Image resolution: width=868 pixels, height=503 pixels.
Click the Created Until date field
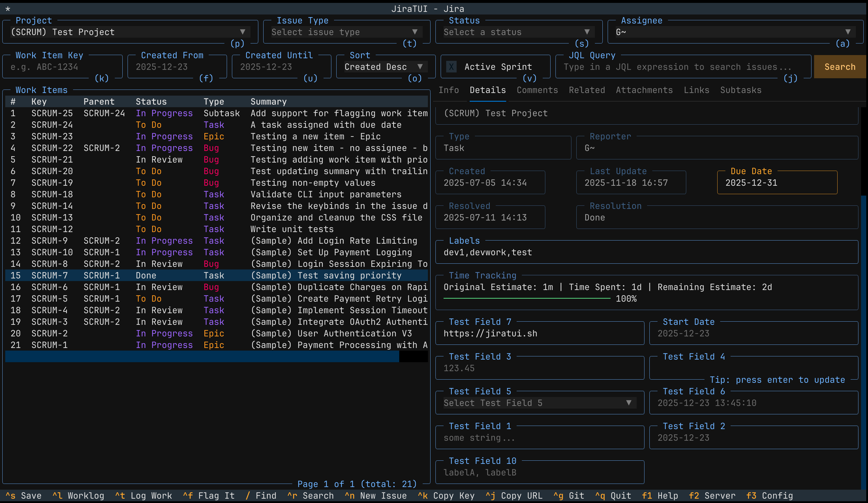point(282,67)
